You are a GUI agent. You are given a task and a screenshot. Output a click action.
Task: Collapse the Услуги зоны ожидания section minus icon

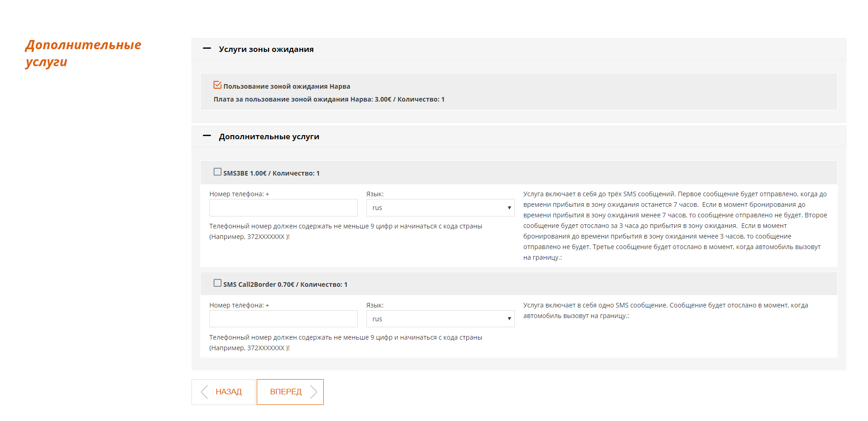(207, 48)
